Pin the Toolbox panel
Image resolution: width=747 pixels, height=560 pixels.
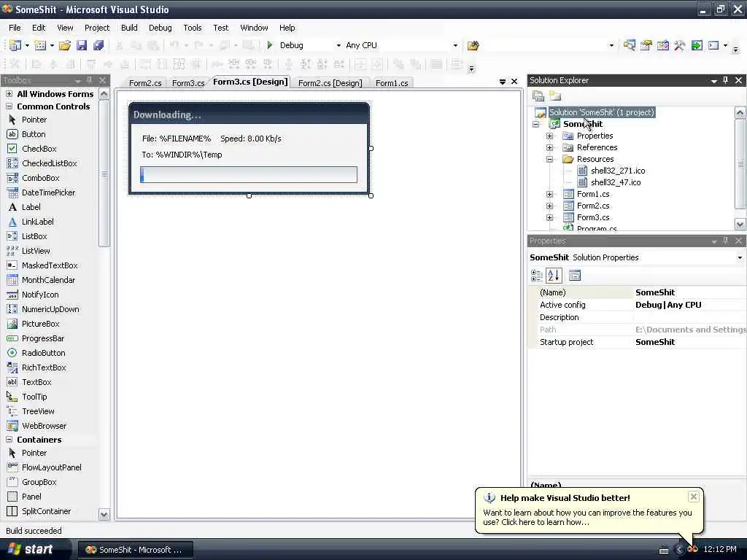point(90,80)
